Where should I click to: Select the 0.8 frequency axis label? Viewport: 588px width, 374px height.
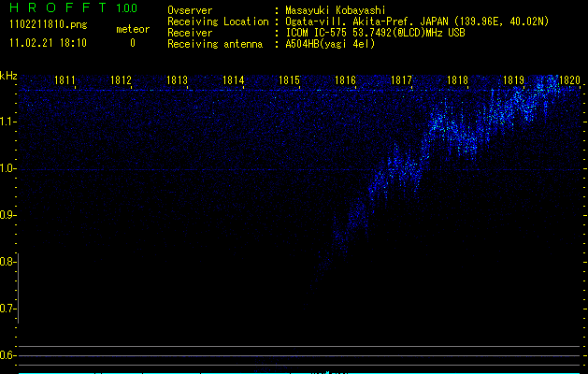pos(7,262)
